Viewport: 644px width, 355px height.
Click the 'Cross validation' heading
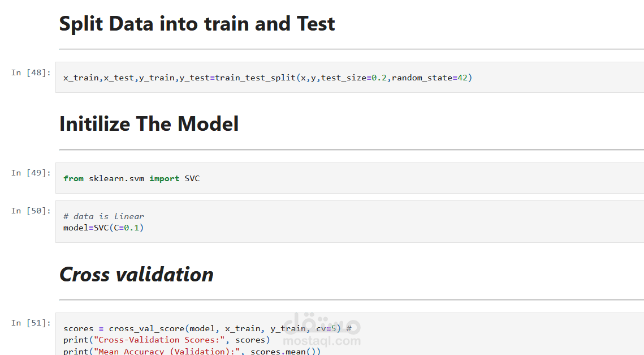136,275
